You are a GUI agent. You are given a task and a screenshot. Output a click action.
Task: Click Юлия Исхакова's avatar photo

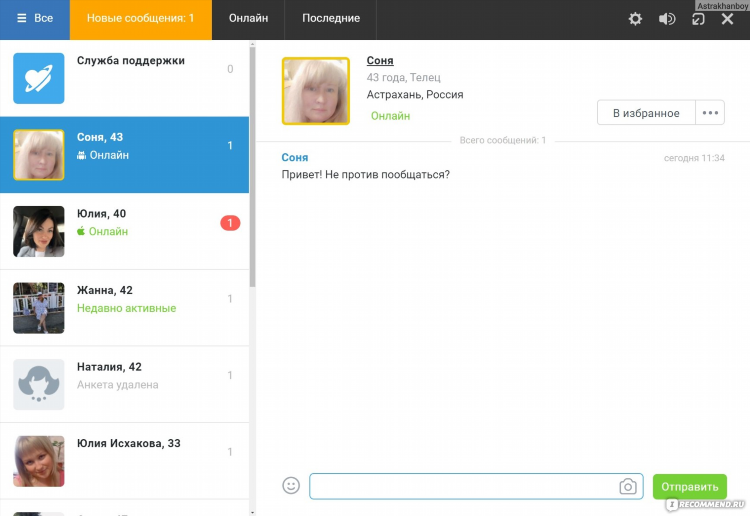click(x=39, y=461)
